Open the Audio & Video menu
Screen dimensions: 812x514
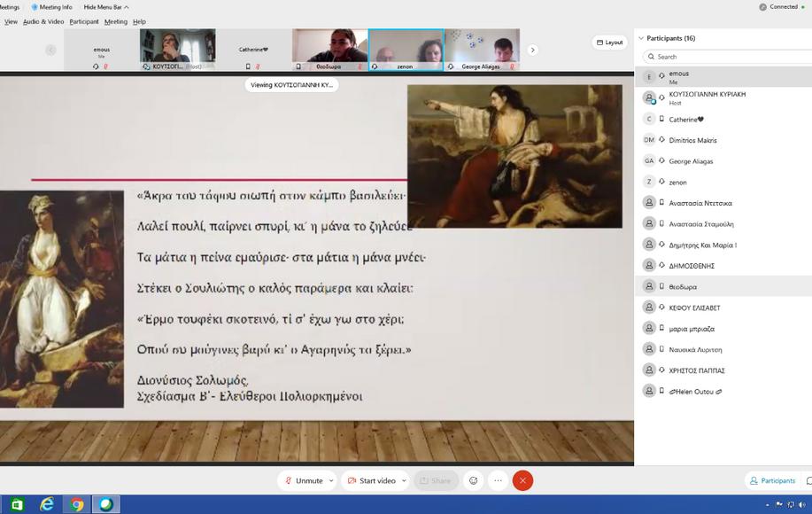(43, 22)
